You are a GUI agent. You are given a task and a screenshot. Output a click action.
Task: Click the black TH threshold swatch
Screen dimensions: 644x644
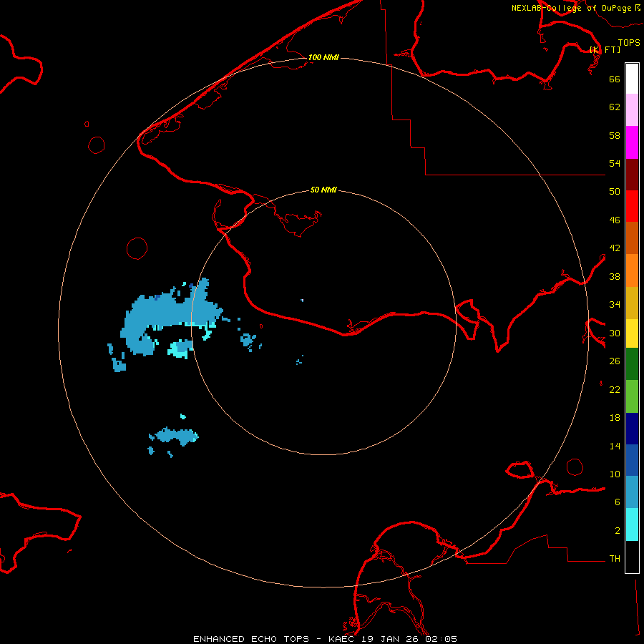[632, 557]
